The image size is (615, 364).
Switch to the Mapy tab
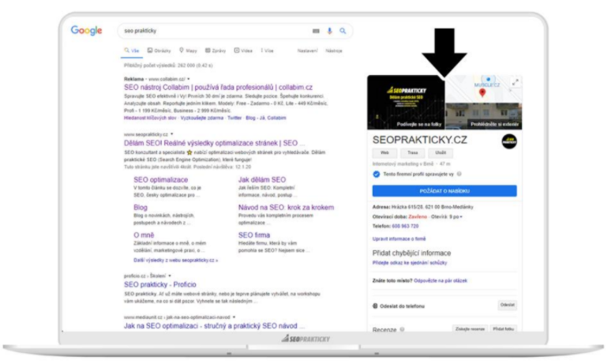point(188,51)
